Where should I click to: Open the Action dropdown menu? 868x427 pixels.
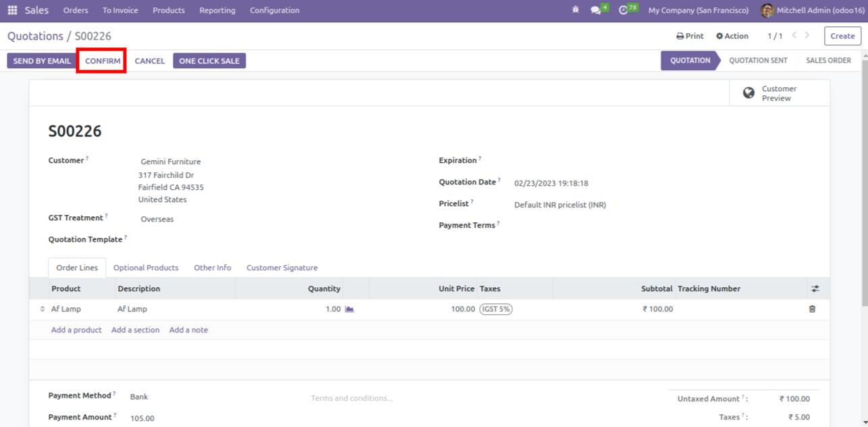click(x=732, y=36)
